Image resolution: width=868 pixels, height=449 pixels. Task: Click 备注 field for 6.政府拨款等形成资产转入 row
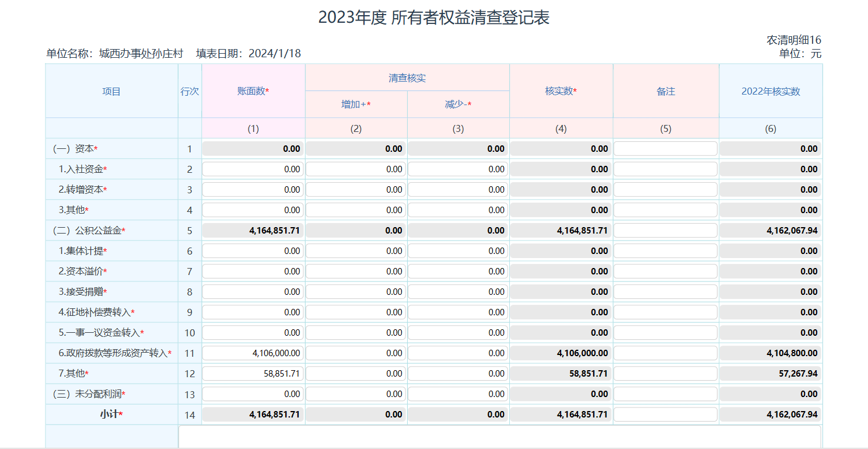(666, 353)
